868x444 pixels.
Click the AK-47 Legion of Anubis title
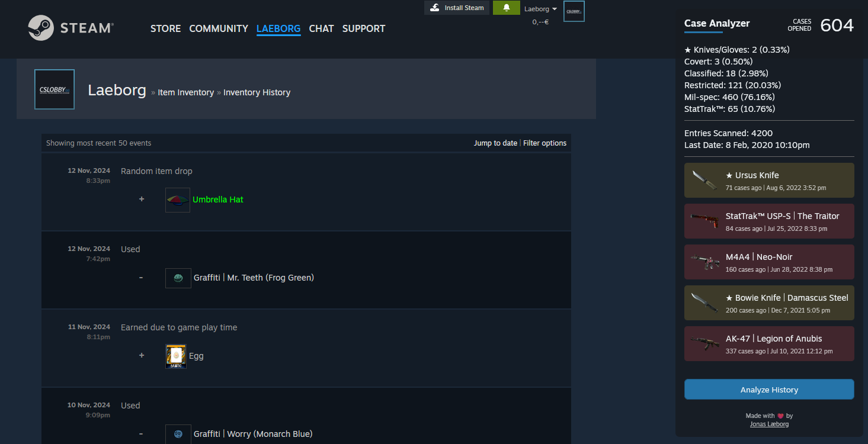774,339
